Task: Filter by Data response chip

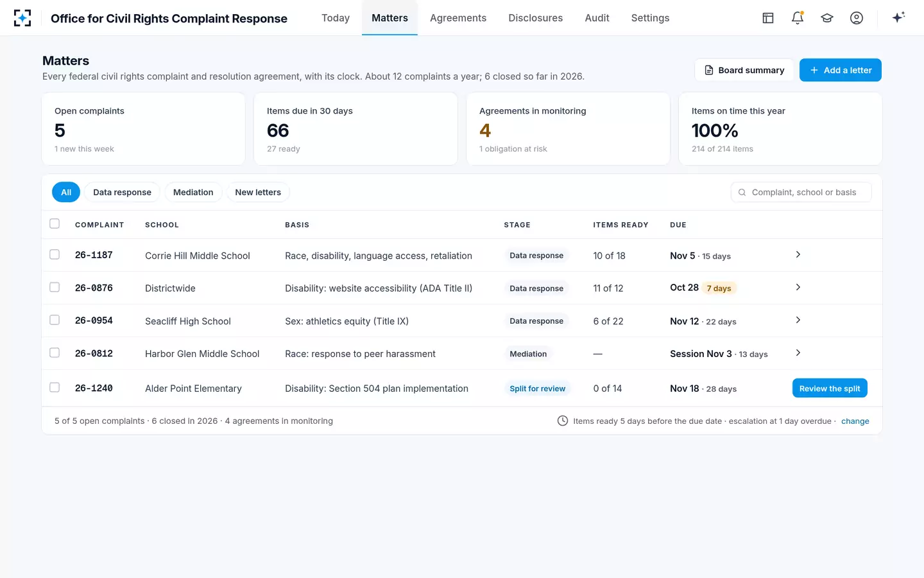Action: tap(122, 192)
